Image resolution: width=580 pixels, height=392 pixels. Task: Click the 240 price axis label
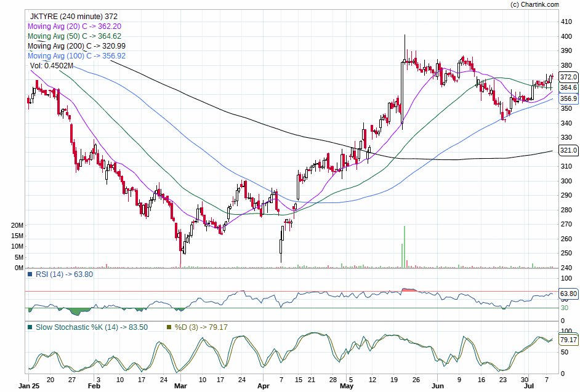pos(566,268)
